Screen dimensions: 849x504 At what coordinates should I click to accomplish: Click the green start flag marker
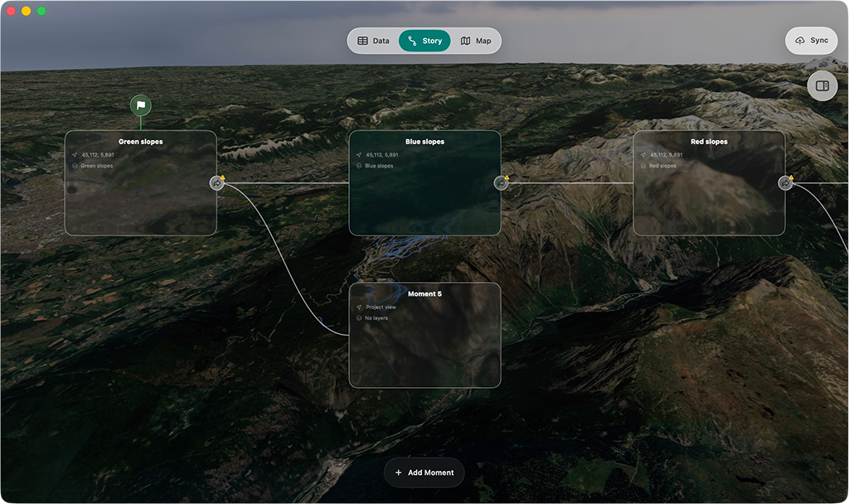[141, 105]
